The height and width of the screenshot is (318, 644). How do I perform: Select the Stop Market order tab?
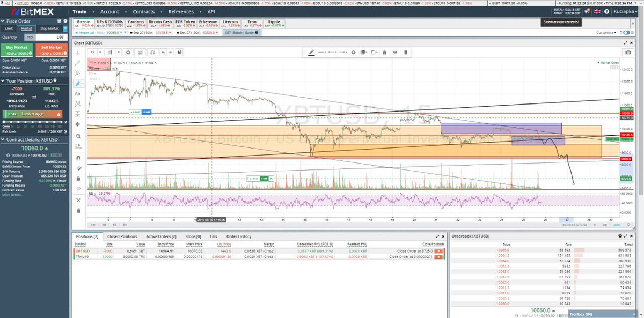pyautogui.click(x=49, y=28)
